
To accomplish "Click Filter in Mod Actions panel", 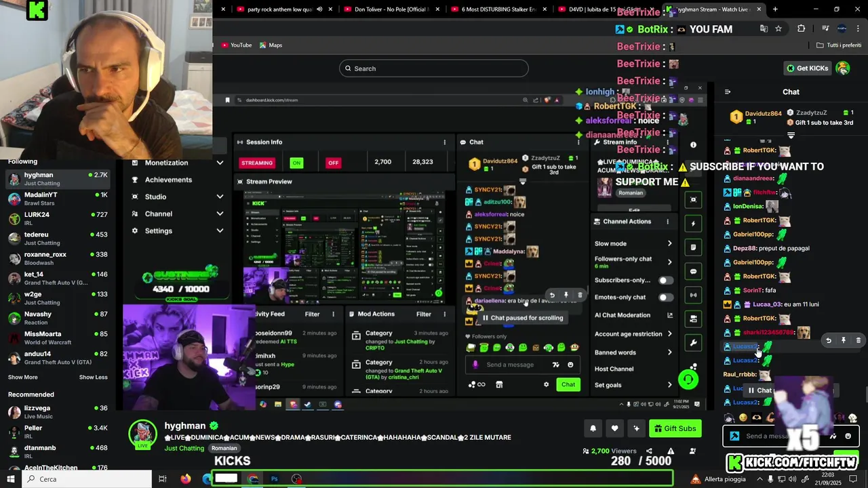I will [x=424, y=314].
